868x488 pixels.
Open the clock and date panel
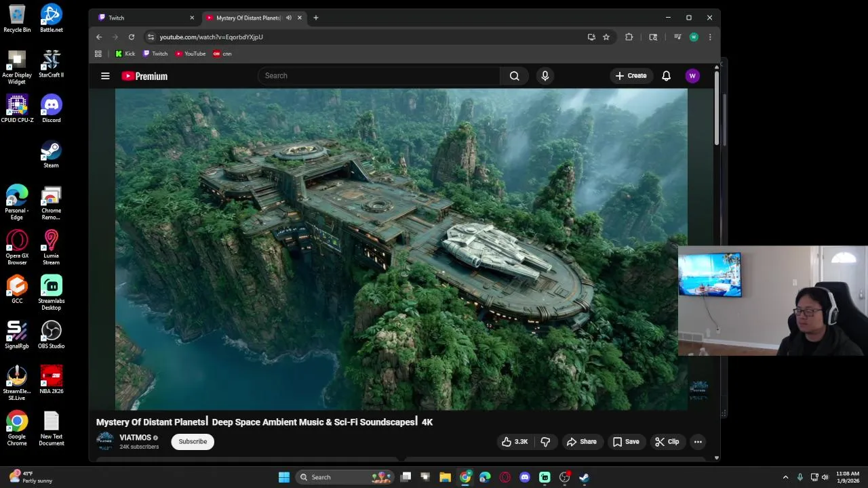(x=848, y=477)
